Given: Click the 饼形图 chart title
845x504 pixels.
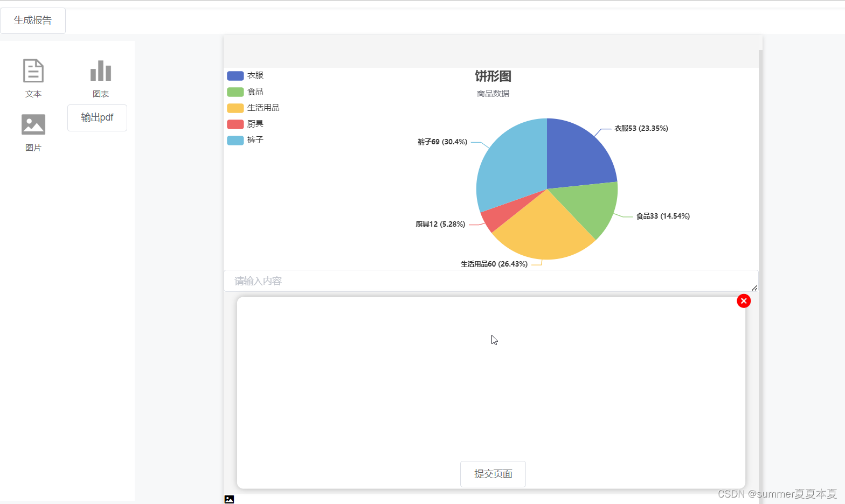Looking at the screenshot, I should (x=493, y=76).
